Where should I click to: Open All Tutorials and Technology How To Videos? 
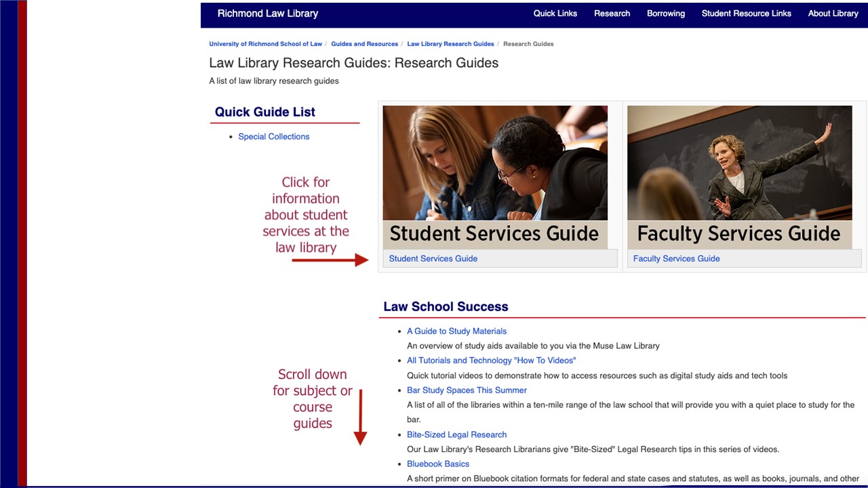(491, 361)
